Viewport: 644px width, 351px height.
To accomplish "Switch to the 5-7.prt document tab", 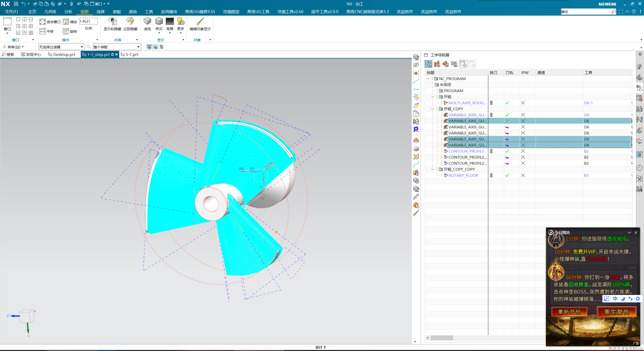I will (x=130, y=54).
